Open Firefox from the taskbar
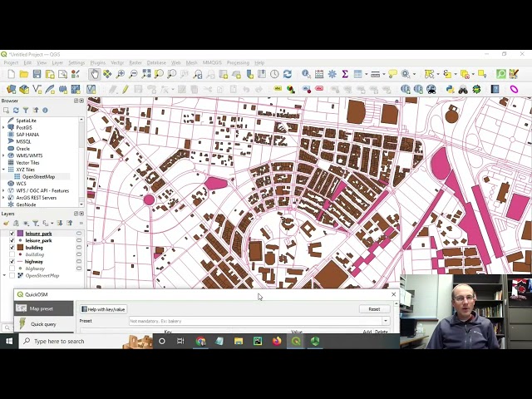532x399 pixels. click(x=277, y=342)
